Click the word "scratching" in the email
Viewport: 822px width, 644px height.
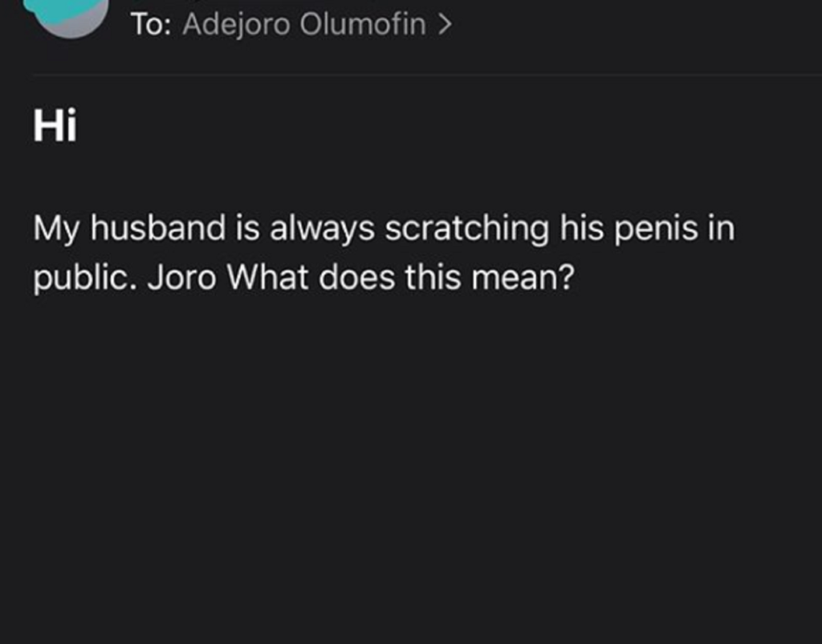466,229
